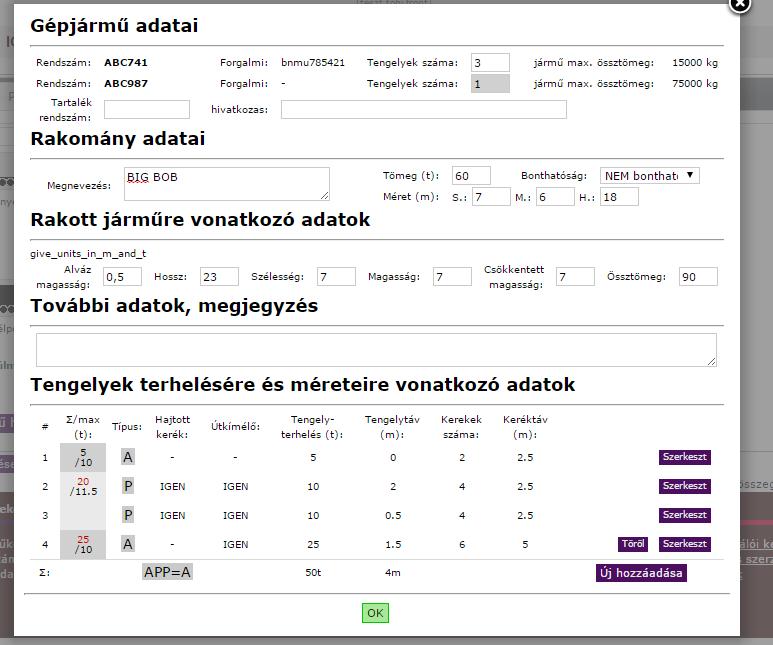Click the 5/10 load cell of axle 1
The height and width of the screenshot is (645, 773).
click(83, 457)
